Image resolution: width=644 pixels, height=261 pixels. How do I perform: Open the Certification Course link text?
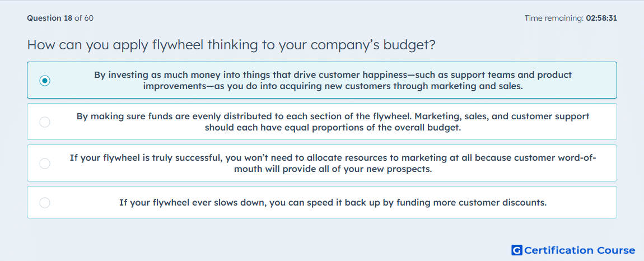click(x=580, y=250)
